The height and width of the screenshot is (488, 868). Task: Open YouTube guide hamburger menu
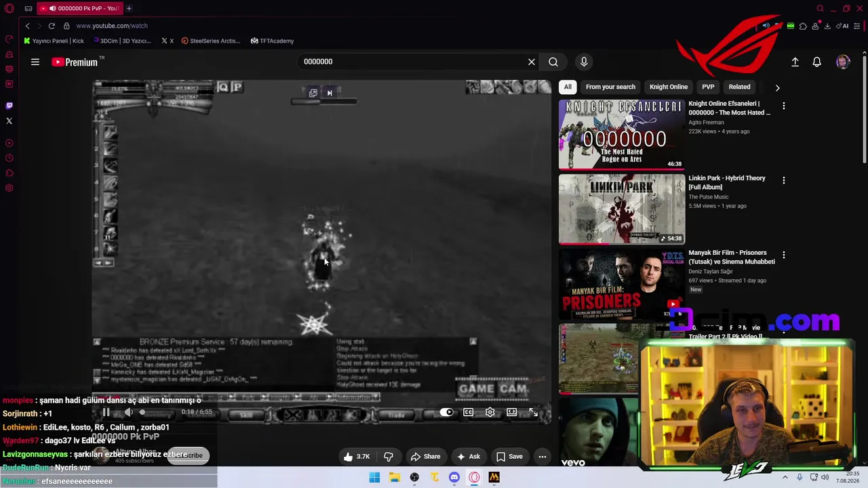coord(35,62)
